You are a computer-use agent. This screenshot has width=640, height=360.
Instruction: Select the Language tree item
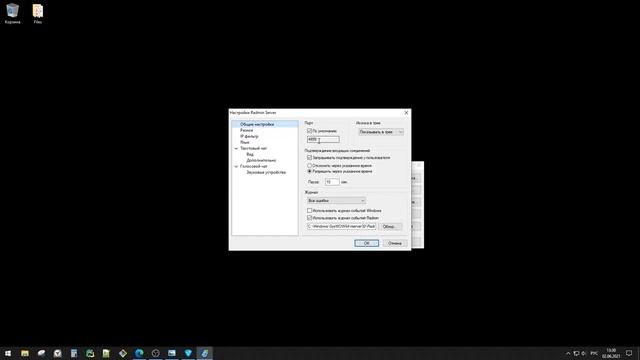(244, 142)
